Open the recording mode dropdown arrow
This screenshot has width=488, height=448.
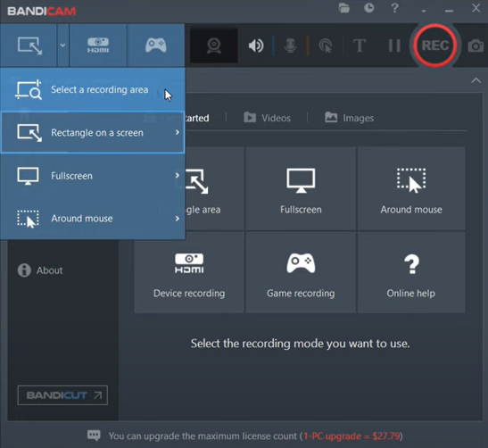62,46
